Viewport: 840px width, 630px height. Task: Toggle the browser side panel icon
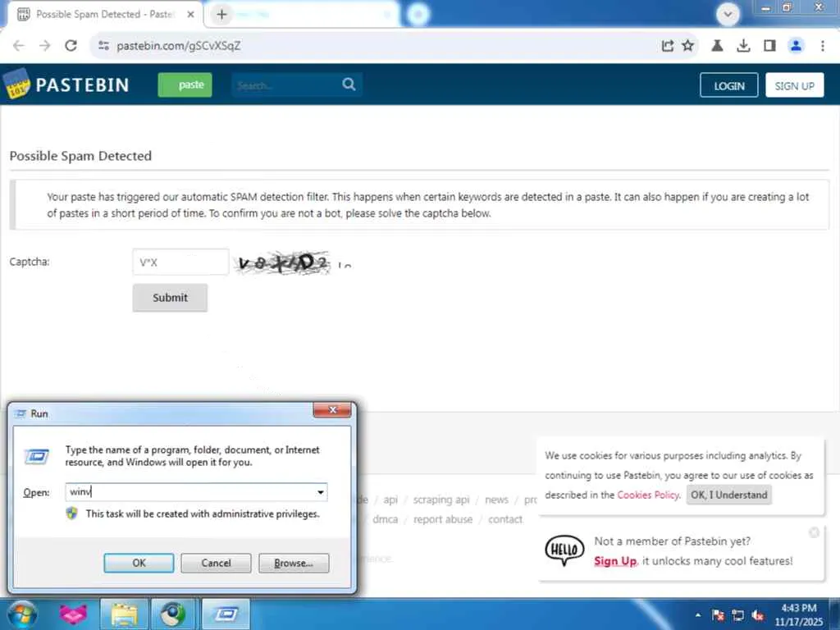pos(769,46)
